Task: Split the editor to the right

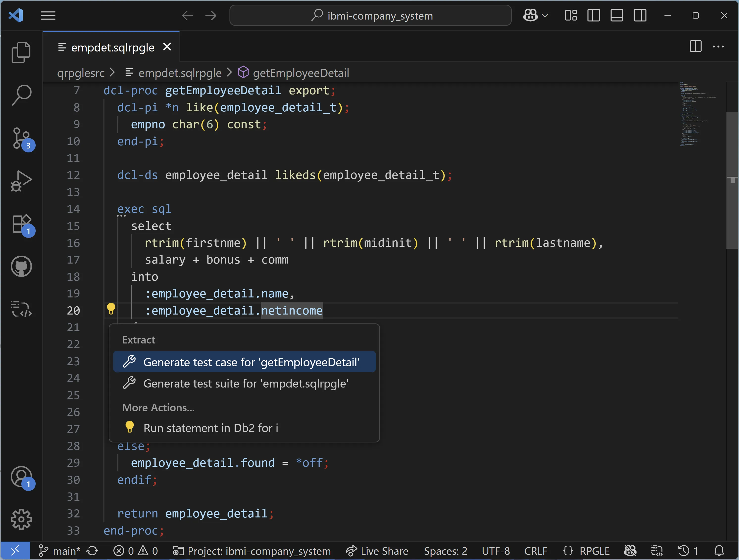Action: 696,47
